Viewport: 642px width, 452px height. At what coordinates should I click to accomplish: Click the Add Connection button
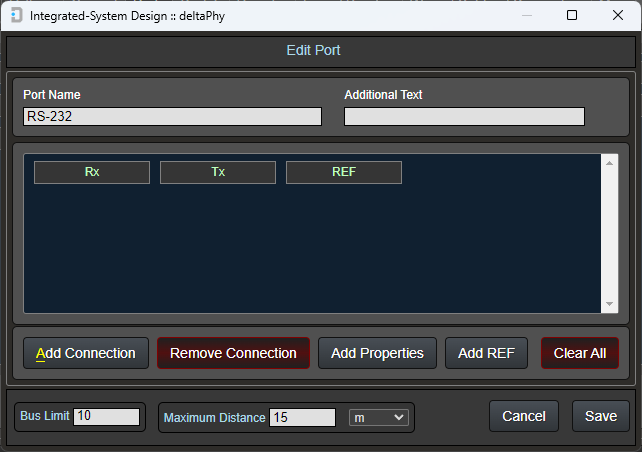tap(86, 353)
